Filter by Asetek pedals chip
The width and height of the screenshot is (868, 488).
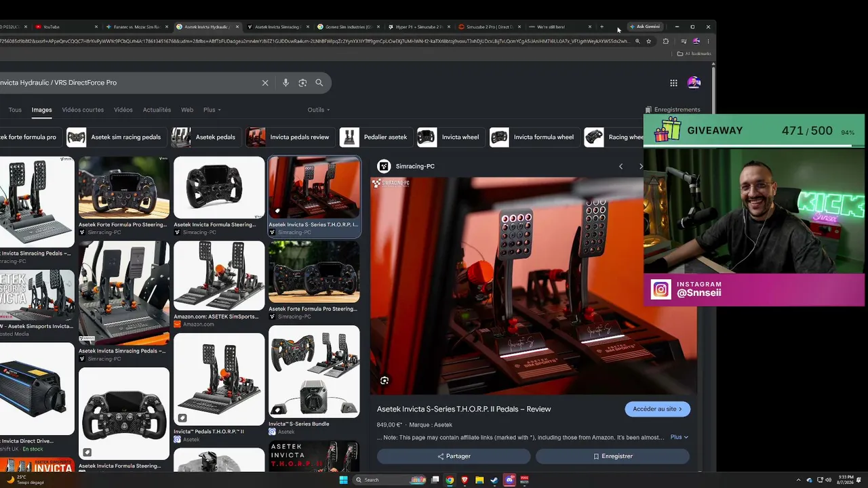205,137
